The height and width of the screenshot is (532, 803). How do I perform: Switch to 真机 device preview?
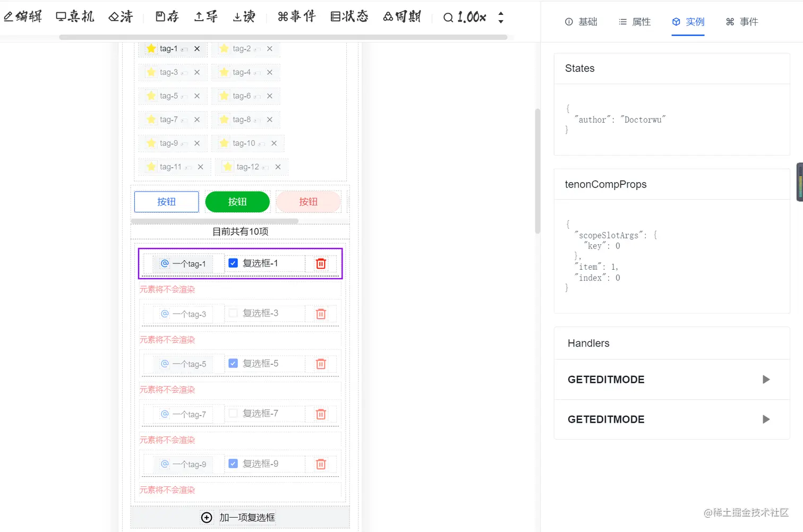(x=75, y=16)
